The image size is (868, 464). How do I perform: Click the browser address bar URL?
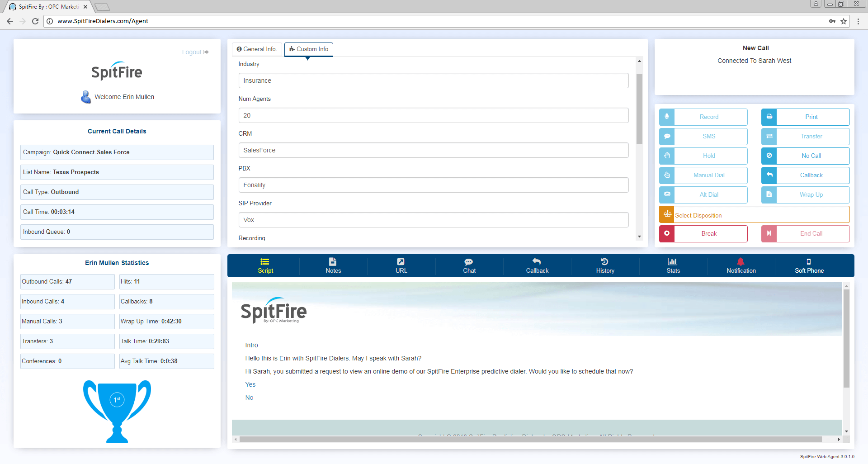pos(103,21)
